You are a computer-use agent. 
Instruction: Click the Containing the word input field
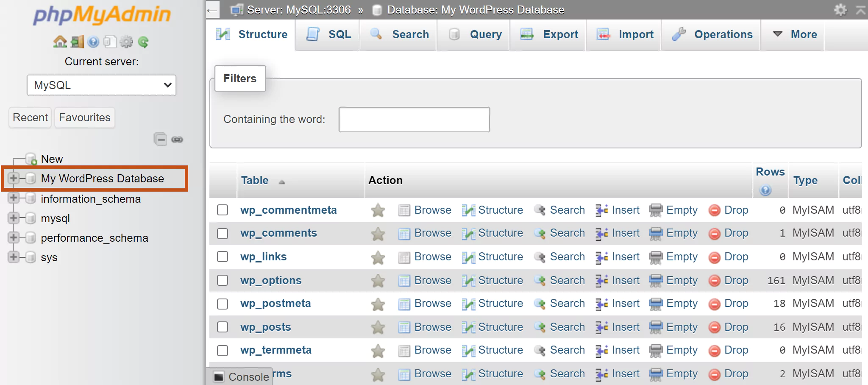pos(414,120)
